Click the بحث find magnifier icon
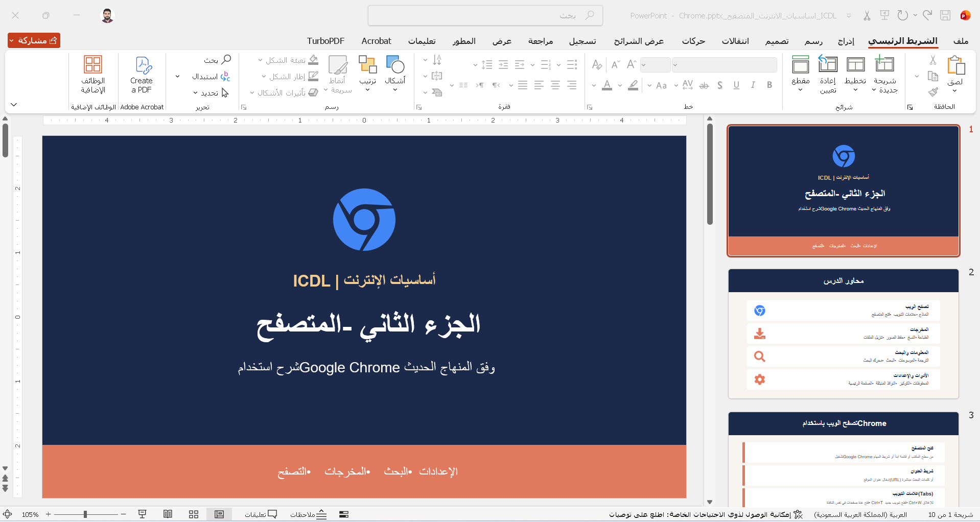This screenshot has height=522, width=980. (x=226, y=60)
